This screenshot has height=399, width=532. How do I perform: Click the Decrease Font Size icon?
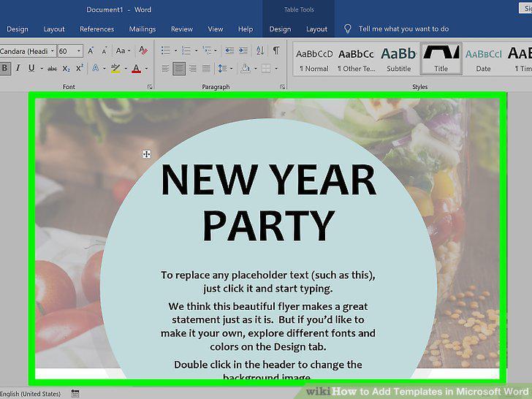point(104,51)
